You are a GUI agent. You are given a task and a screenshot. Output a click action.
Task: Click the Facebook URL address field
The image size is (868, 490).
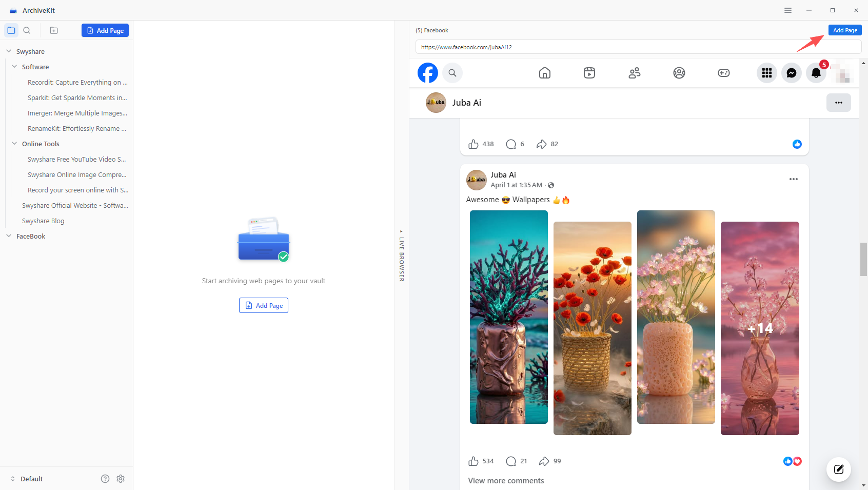(x=564, y=47)
